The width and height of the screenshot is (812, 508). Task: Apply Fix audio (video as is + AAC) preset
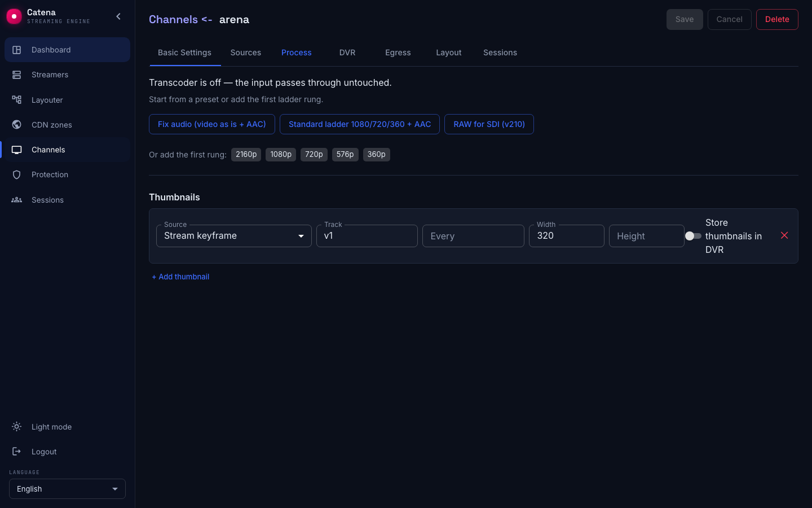[212, 124]
